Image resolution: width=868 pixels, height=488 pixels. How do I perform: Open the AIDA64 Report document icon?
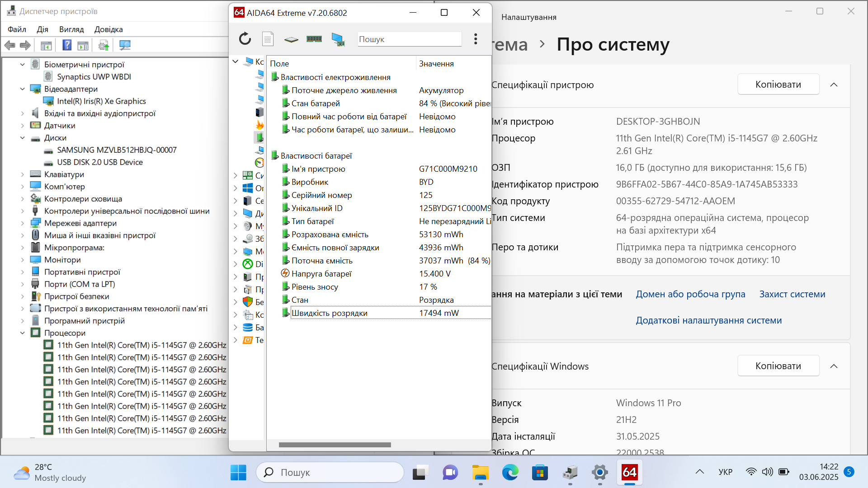tap(268, 39)
